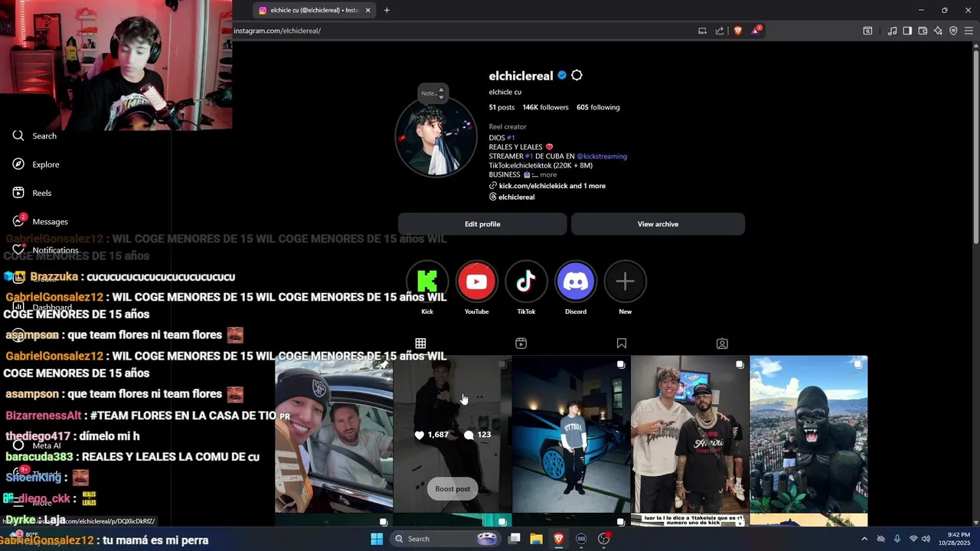Viewport: 980px width, 551px height.
Task: Open the Kick story highlight
Action: 427,282
